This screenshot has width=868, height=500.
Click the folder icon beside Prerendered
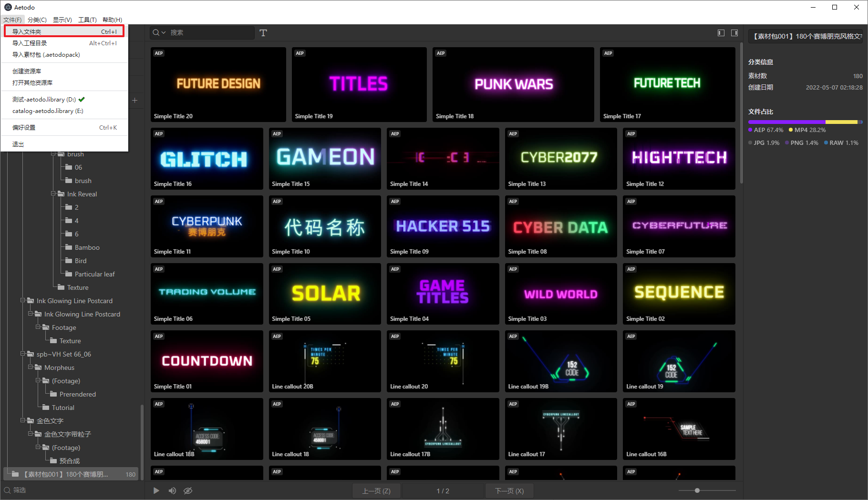53,394
